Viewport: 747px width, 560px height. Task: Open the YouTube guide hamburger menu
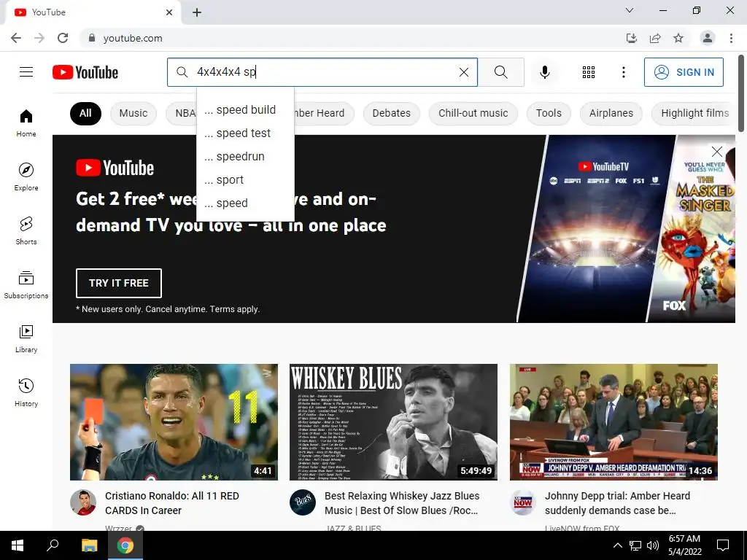tap(26, 72)
